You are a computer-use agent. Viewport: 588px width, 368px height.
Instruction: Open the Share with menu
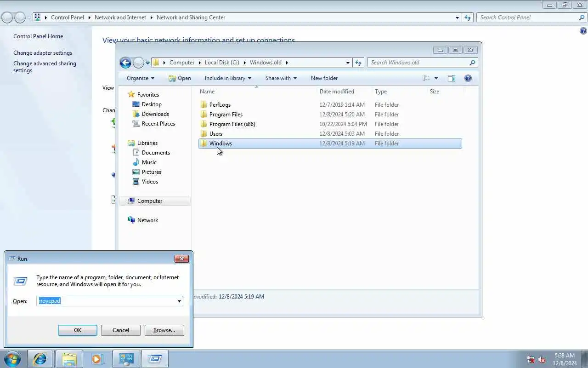[281, 78]
